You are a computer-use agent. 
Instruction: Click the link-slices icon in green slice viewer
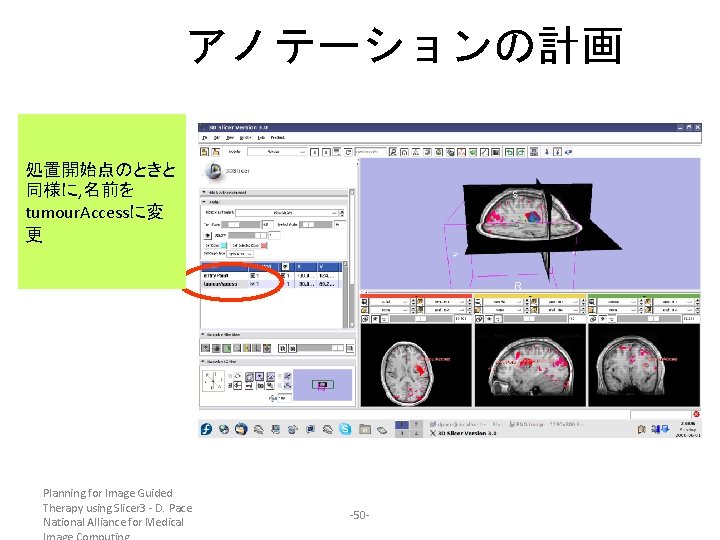point(593,319)
